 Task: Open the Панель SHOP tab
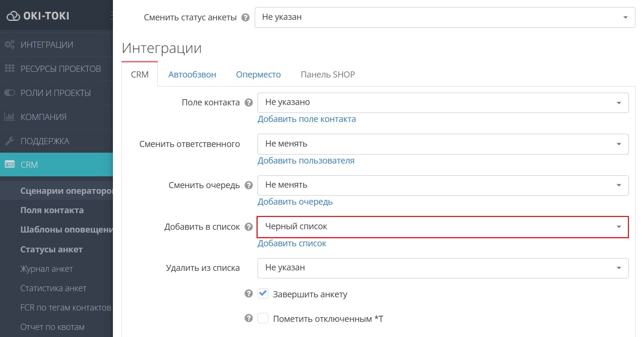(327, 74)
